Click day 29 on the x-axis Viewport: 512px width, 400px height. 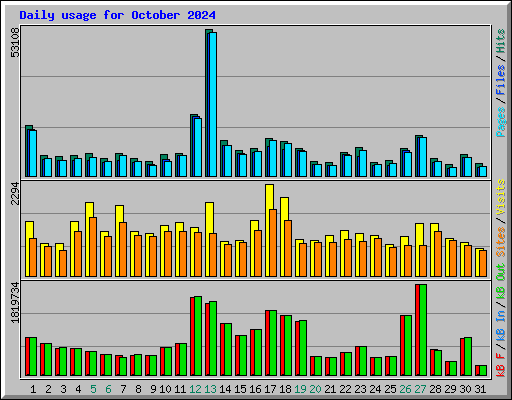tap(450, 389)
